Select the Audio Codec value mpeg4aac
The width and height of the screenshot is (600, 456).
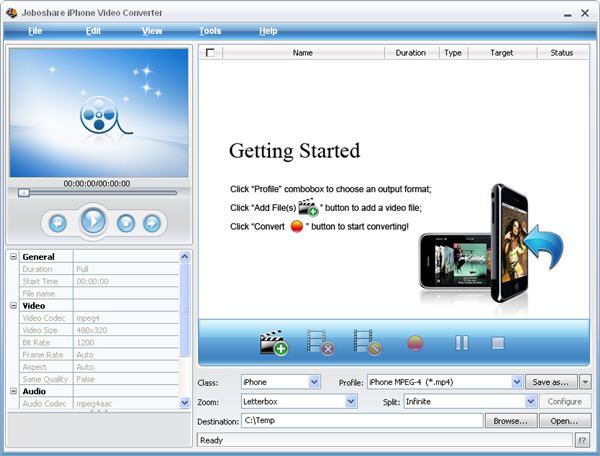[x=126, y=403]
